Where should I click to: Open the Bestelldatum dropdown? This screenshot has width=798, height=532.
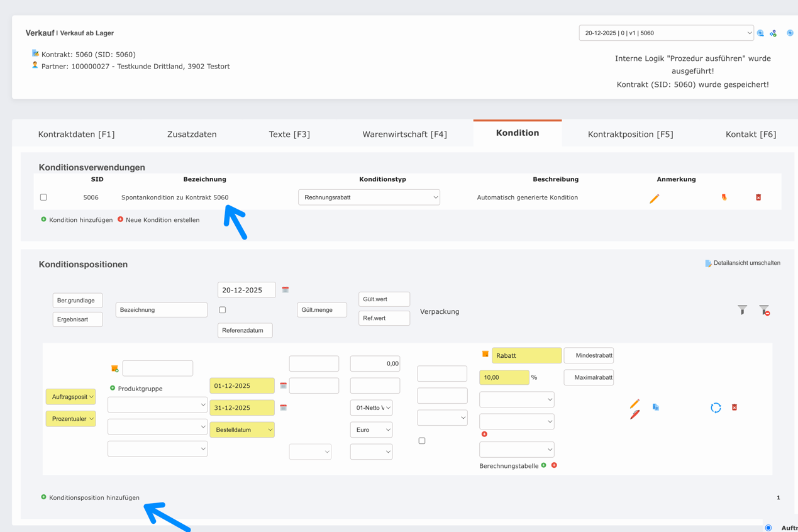click(x=242, y=430)
